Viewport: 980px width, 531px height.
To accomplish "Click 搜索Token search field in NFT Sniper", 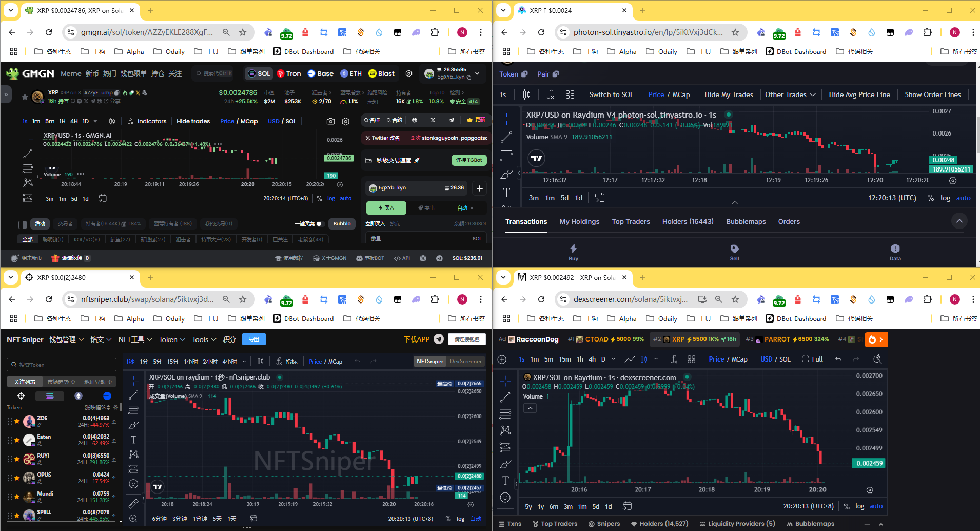I will (x=62, y=365).
